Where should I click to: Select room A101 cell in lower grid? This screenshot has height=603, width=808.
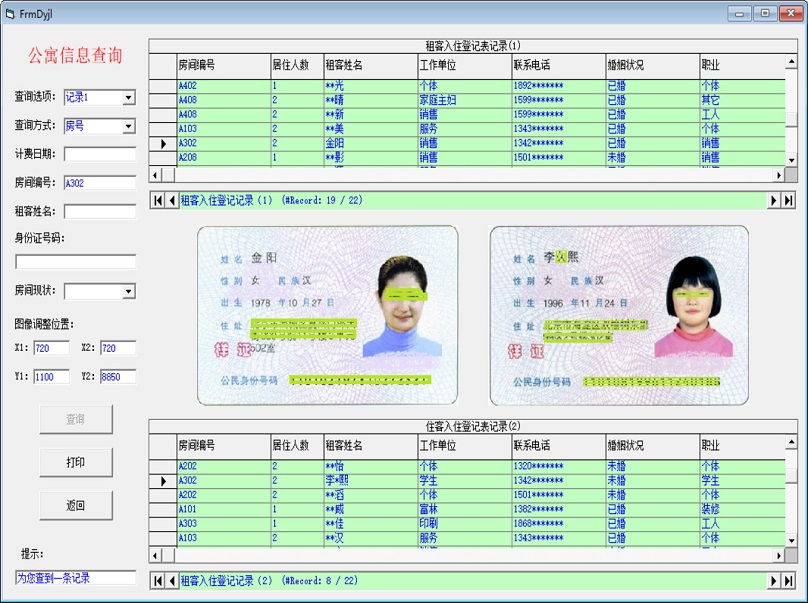tap(224, 509)
